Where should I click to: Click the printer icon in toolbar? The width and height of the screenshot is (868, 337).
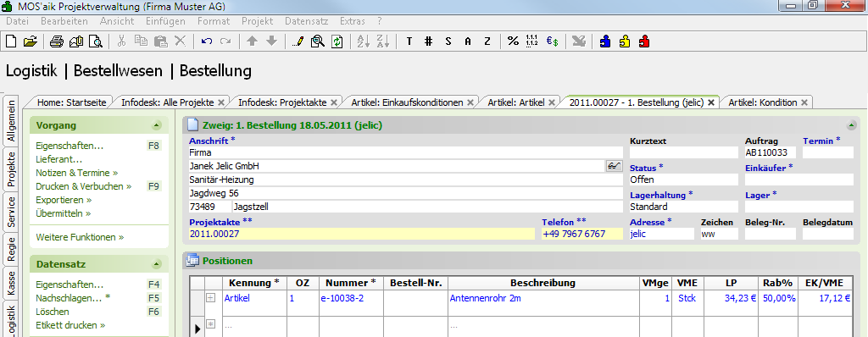click(x=57, y=41)
